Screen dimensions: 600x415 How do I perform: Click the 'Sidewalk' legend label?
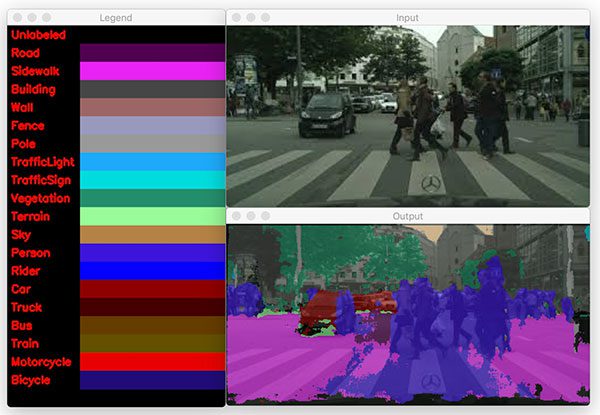35,71
